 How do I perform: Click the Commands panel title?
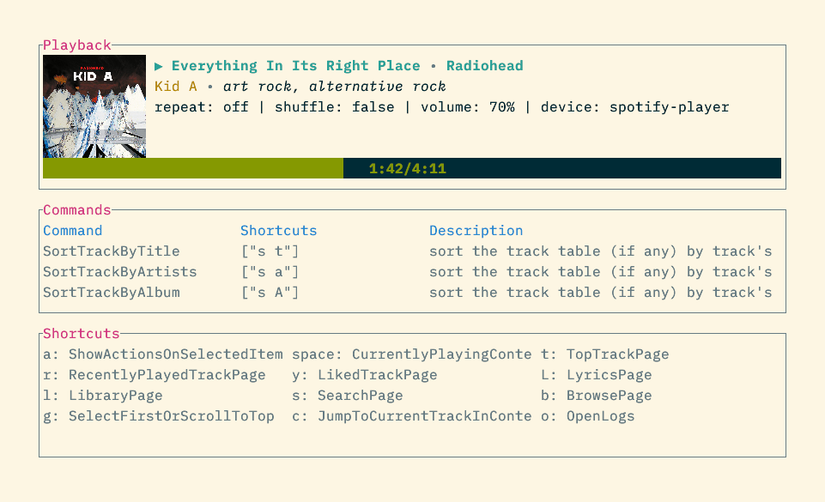pos(77,210)
